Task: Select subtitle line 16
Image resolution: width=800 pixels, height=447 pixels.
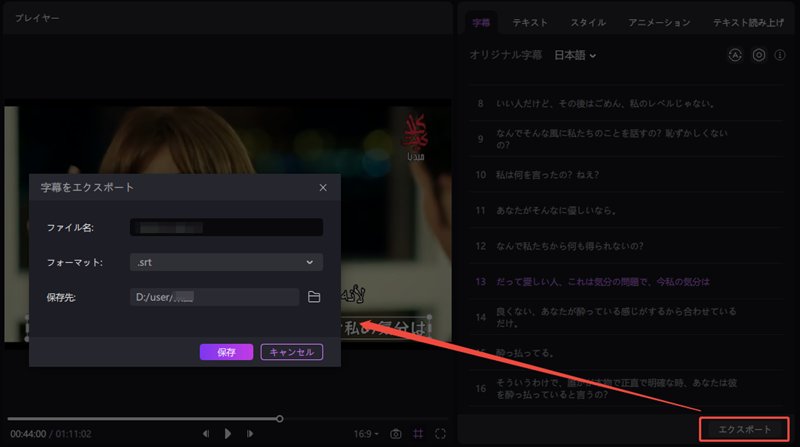Action: click(x=627, y=388)
